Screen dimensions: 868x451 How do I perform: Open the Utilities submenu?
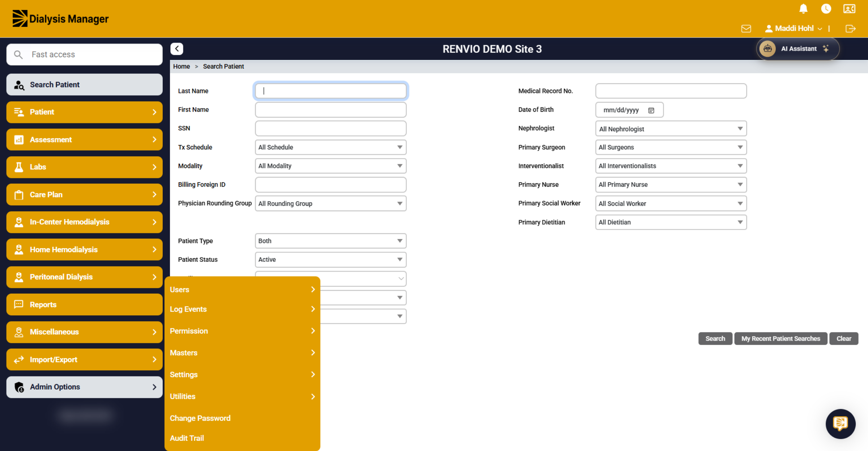point(242,396)
